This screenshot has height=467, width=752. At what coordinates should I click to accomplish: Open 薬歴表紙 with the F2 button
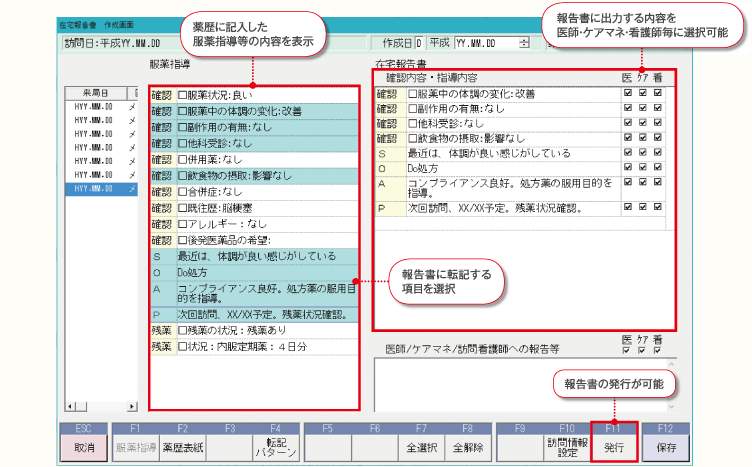click(182, 448)
